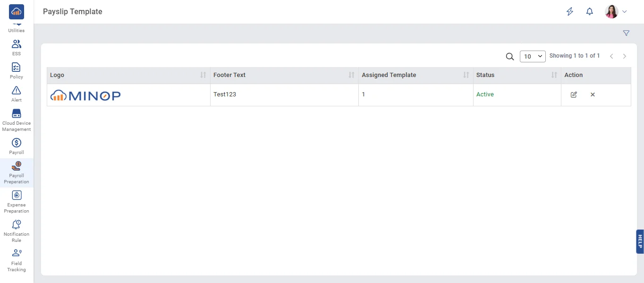The width and height of the screenshot is (644, 283).
Task: Sort table by Logo column
Action: tap(203, 75)
